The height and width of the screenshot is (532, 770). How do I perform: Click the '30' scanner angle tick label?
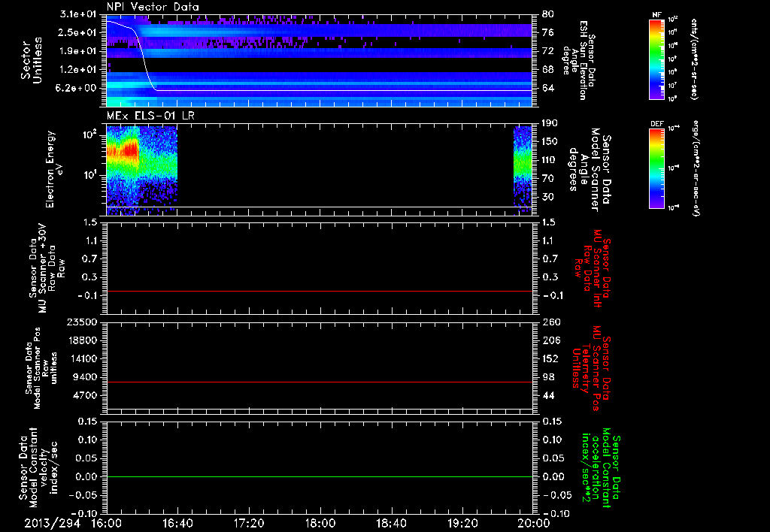click(x=548, y=197)
